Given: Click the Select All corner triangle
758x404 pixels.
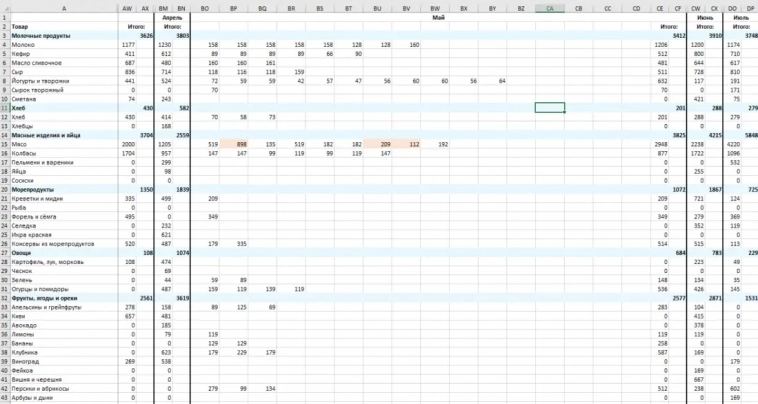Looking at the screenshot, I should pos(5,9).
